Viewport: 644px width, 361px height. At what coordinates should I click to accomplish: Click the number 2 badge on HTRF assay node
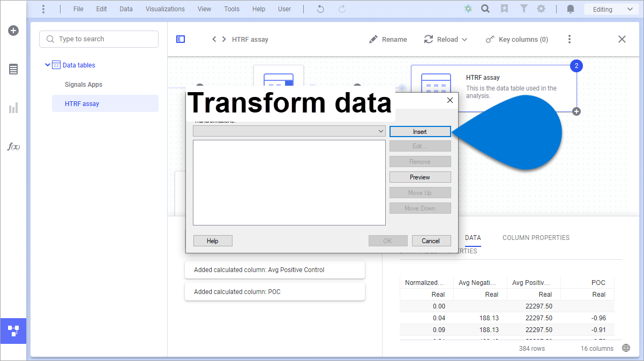[576, 66]
